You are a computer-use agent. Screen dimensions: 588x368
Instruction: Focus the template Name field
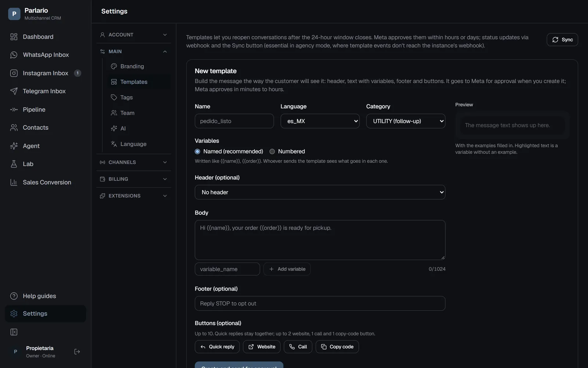[234, 121]
